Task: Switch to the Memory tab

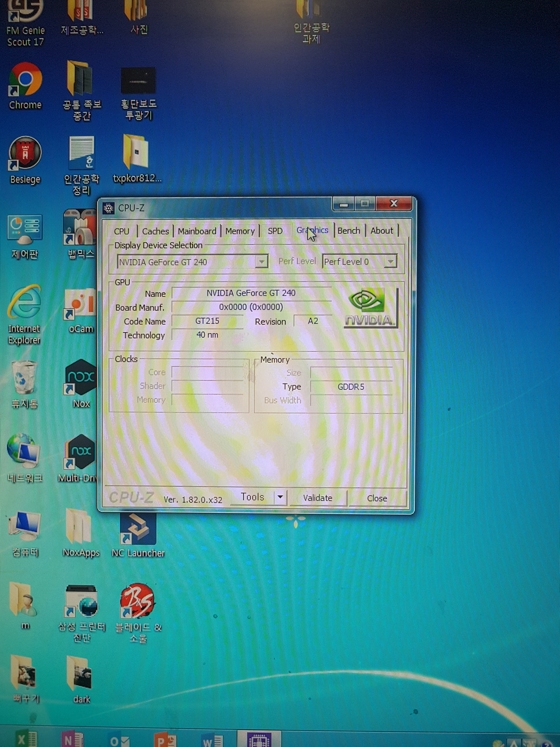Action: point(240,231)
